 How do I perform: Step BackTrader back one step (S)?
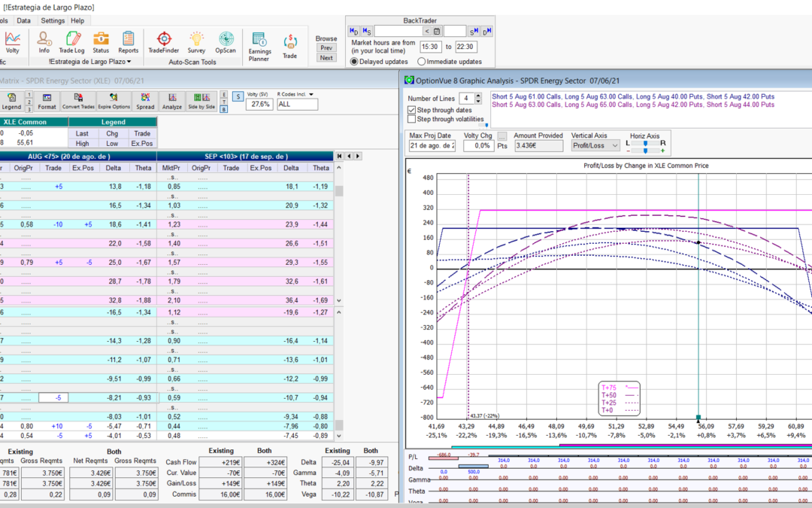367,32
